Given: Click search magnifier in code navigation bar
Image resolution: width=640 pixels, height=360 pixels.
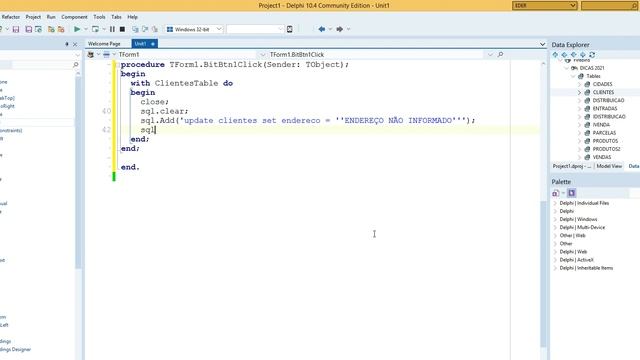Looking at the screenshot, I should [500, 54].
